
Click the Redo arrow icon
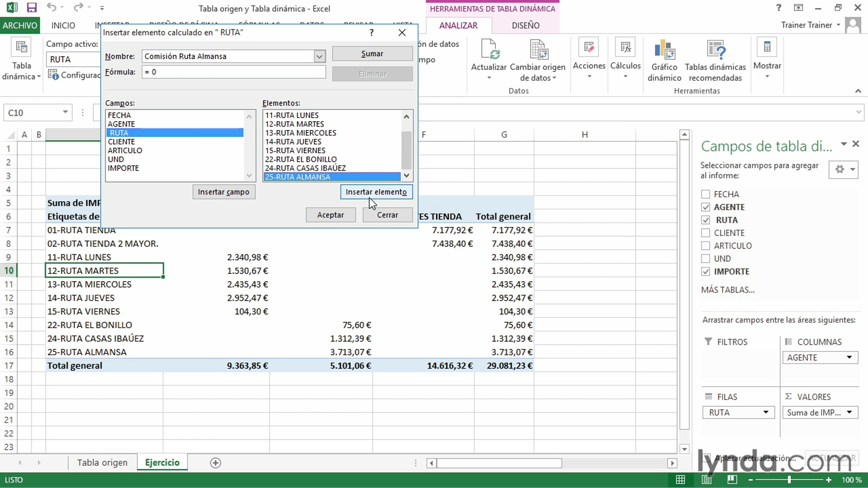(78, 7)
